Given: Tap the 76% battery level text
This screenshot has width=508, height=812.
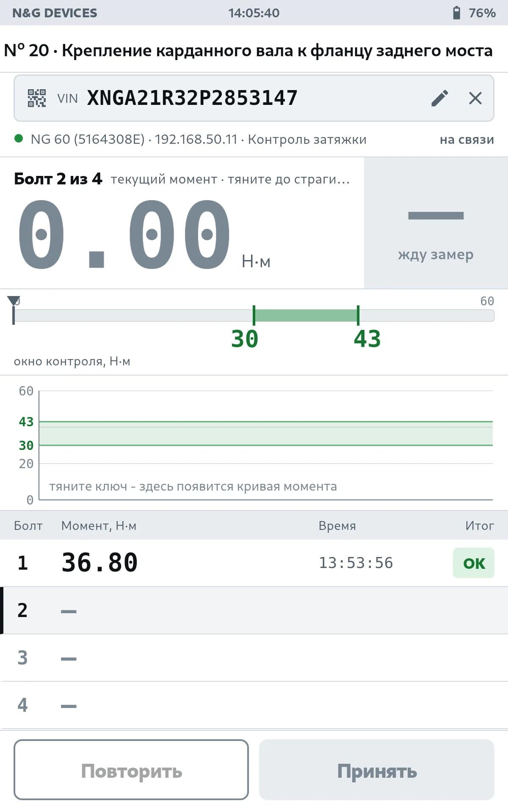Looking at the screenshot, I should tap(482, 13).
